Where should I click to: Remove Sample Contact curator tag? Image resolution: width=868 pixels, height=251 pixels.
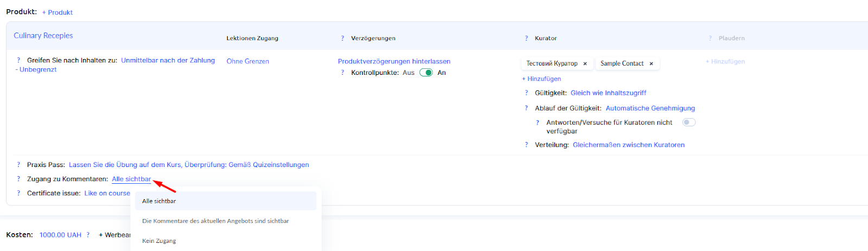(651, 64)
